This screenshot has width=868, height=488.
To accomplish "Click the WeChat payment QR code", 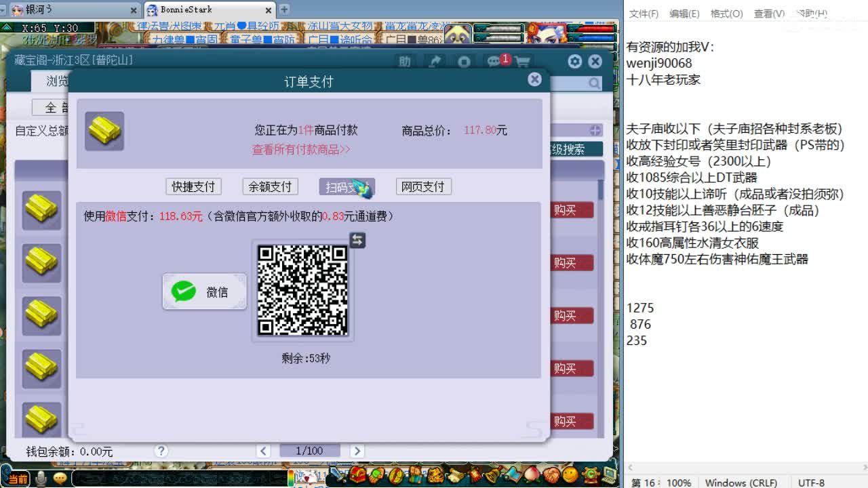I will 302,290.
